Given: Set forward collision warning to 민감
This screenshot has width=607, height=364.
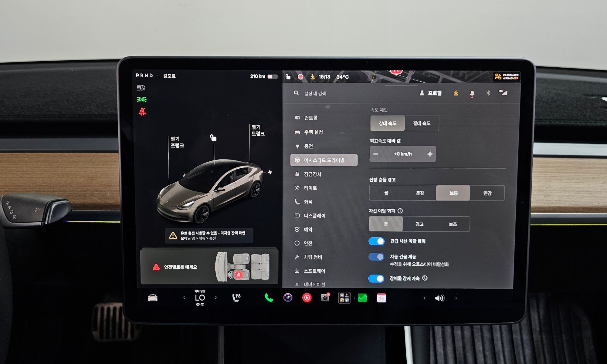Looking at the screenshot, I should click(x=487, y=193).
